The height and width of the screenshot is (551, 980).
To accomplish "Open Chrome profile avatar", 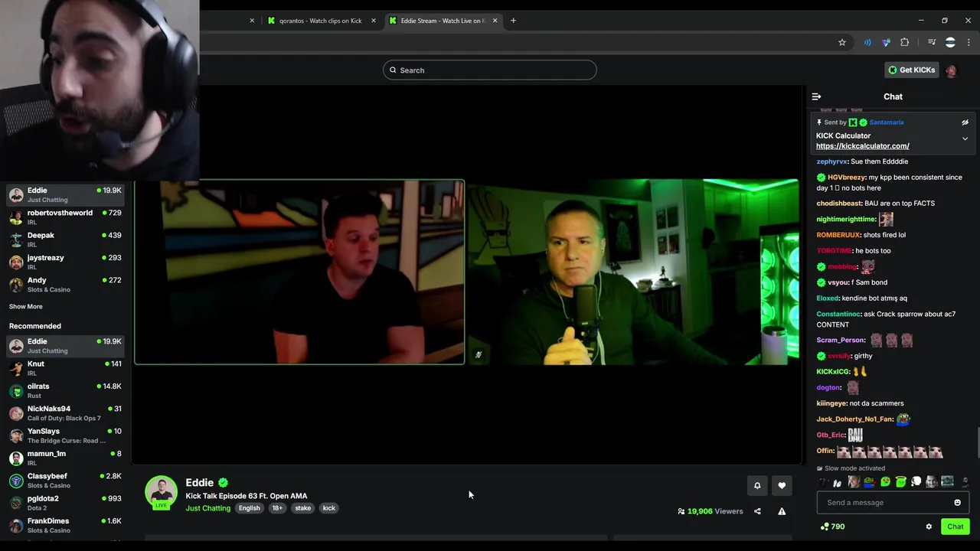I will [x=950, y=42].
